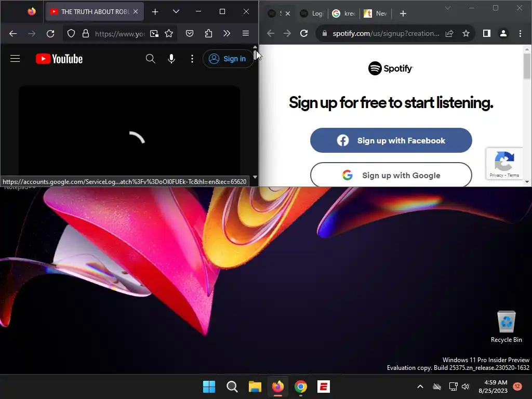The height and width of the screenshot is (399, 532).
Task: Open the Recycle Bin desktop icon
Action: (x=506, y=327)
